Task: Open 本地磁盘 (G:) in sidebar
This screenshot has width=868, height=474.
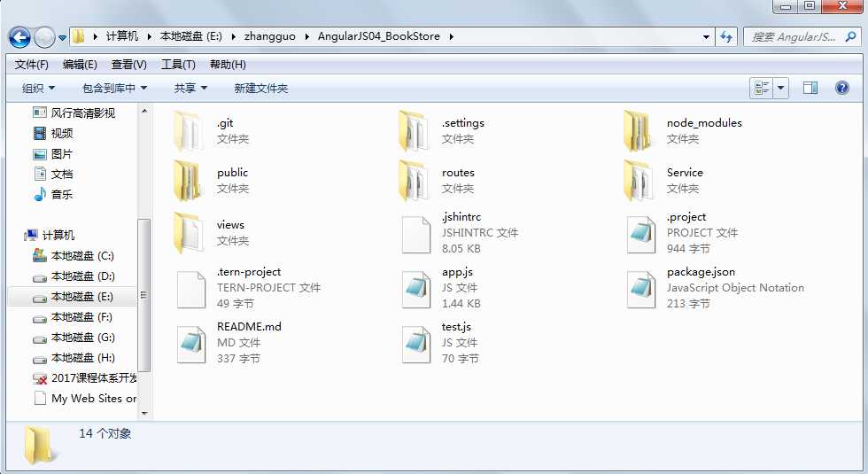Action: 73,338
